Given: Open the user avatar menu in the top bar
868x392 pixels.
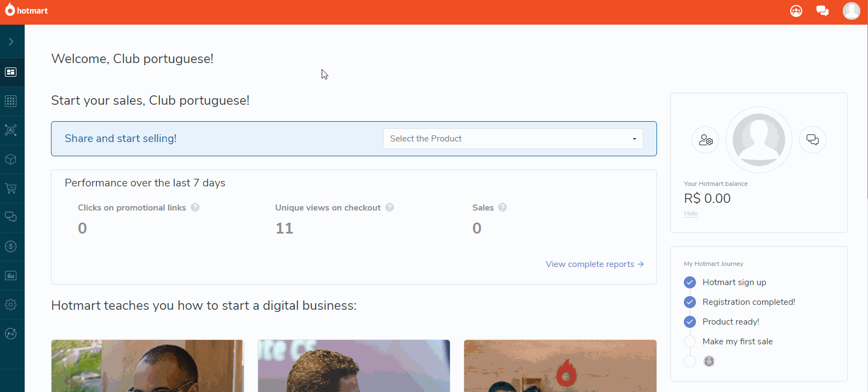Looking at the screenshot, I should [x=852, y=11].
